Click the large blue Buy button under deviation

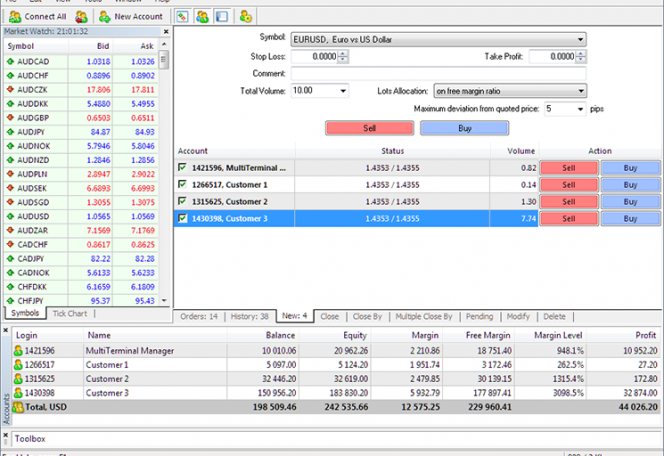click(465, 128)
